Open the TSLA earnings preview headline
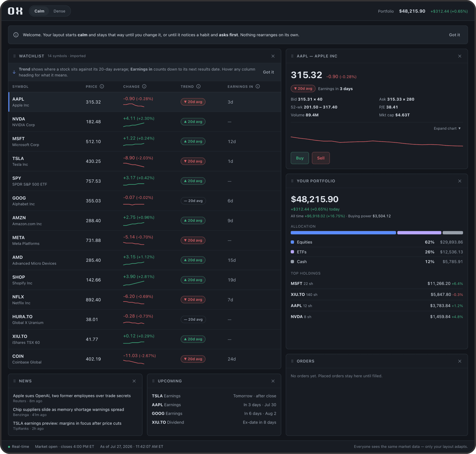 [67, 423]
